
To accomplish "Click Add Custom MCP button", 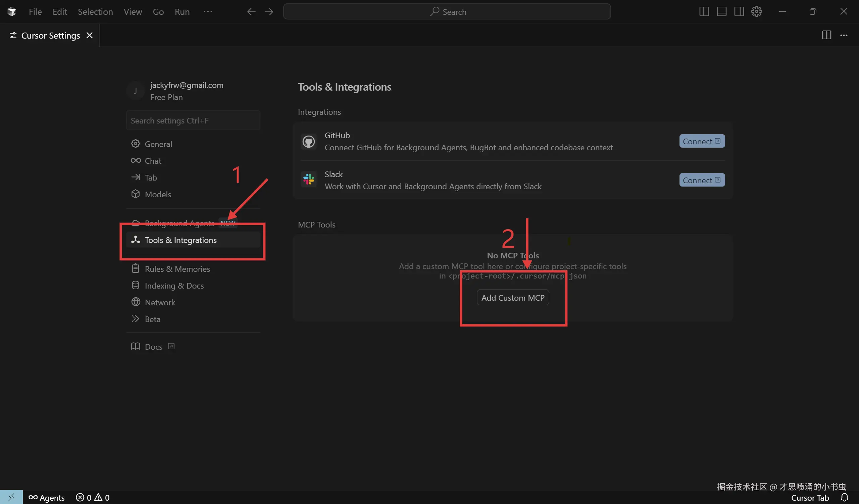I will pos(513,298).
